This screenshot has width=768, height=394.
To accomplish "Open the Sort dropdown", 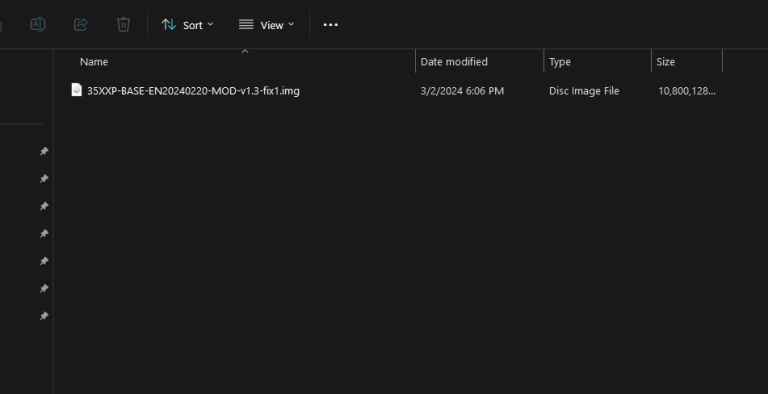I will [188, 25].
